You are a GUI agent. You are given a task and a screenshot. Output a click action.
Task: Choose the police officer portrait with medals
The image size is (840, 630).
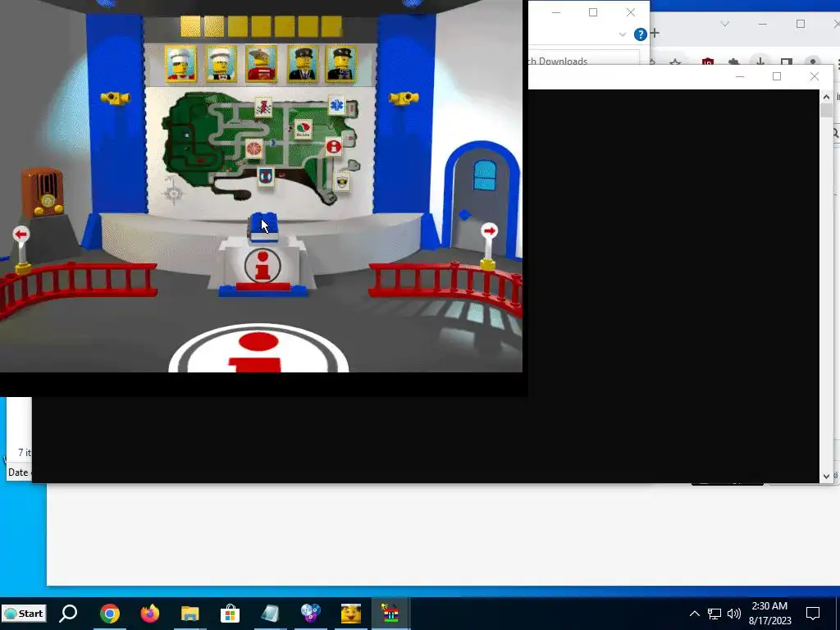[341, 64]
